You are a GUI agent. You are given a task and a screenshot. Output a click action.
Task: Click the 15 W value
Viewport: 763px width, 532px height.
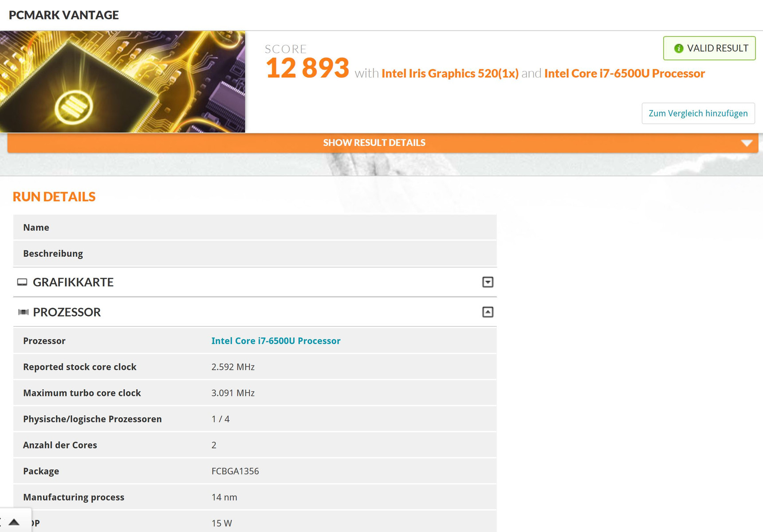click(221, 524)
